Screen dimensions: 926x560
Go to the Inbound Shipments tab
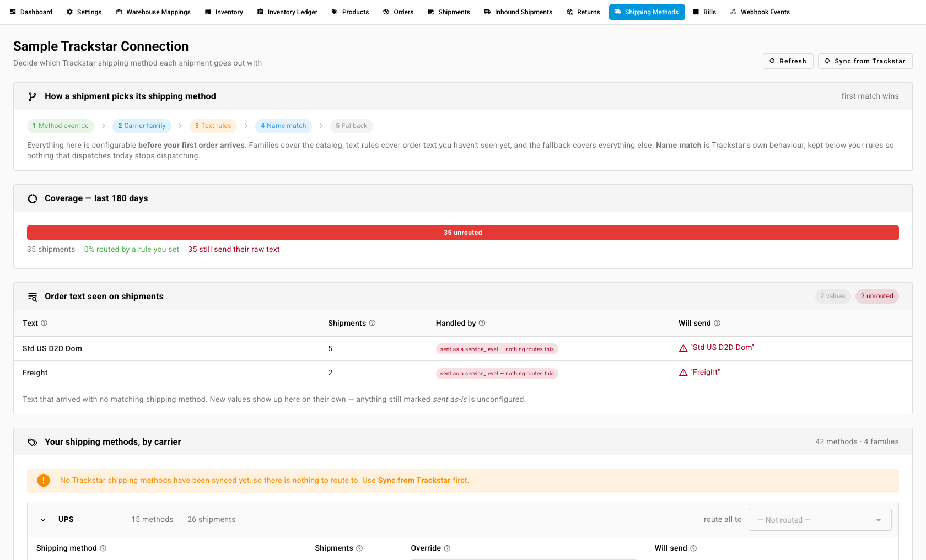click(518, 12)
